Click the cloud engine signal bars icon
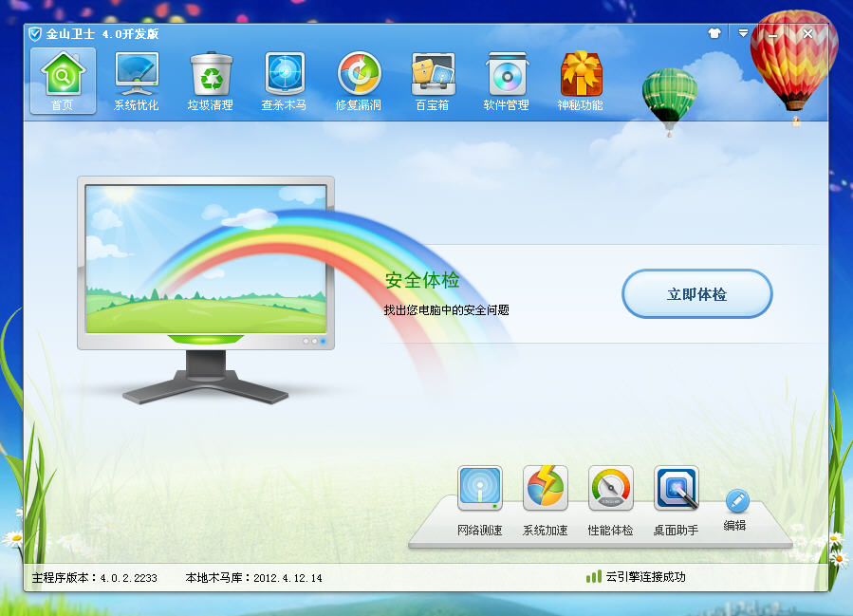This screenshot has width=853, height=616. pos(594,577)
